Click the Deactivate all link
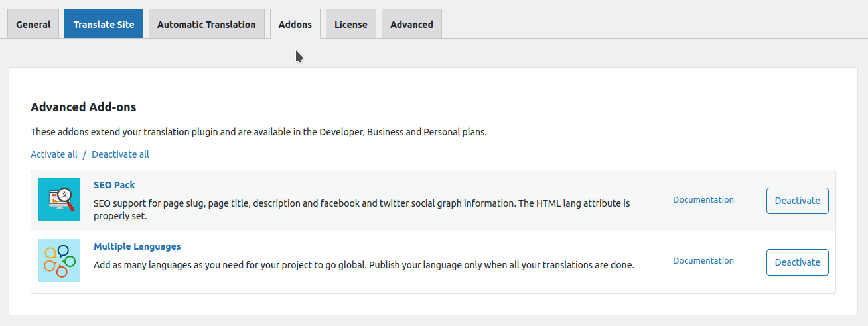The image size is (868, 326). click(x=120, y=154)
